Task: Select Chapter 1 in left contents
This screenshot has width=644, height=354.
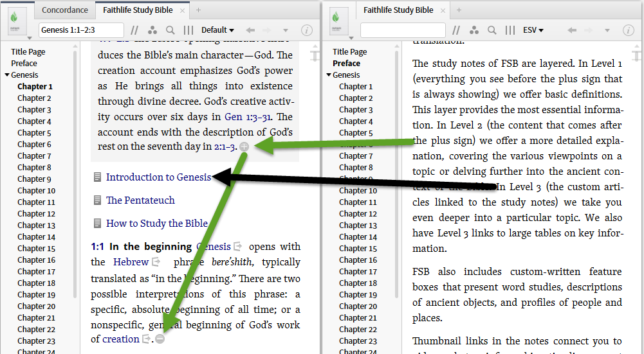Action: click(35, 87)
